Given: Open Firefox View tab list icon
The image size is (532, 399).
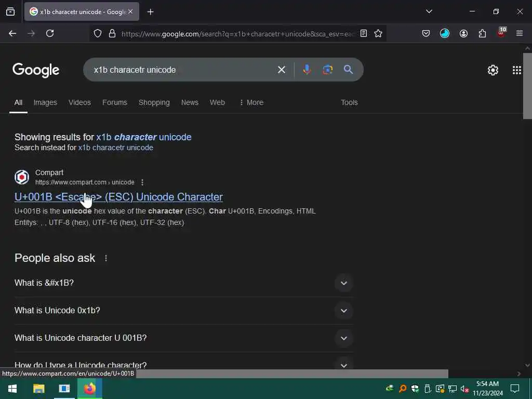Looking at the screenshot, I should pyautogui.click(x=10, y=11).
